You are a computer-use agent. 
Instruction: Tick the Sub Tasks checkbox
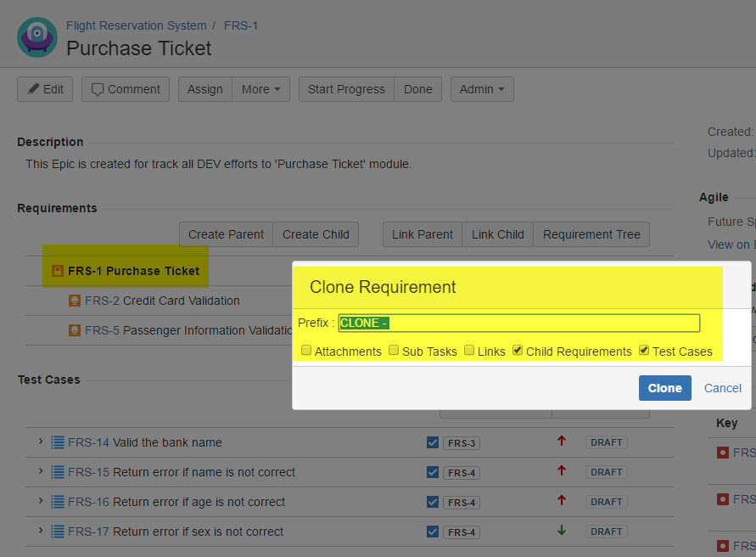pyautogui.click(x=394, y=351)
